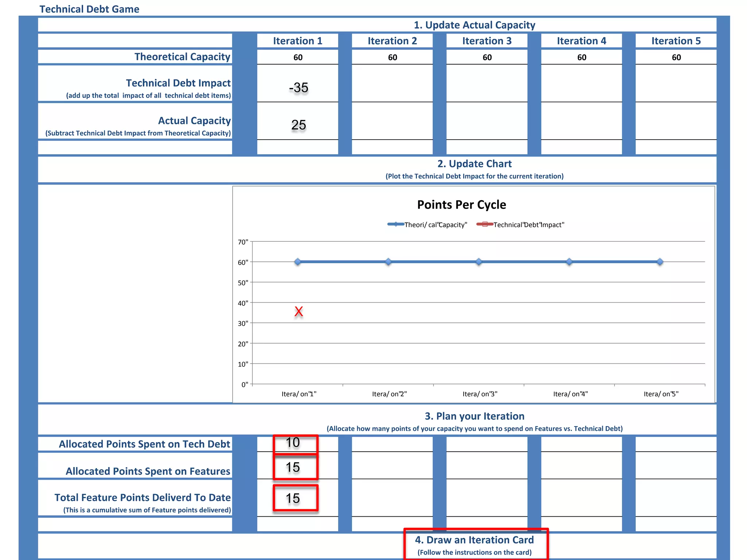
Task: Click the 25 actual capacity value
Action: [x=298, y=125]
